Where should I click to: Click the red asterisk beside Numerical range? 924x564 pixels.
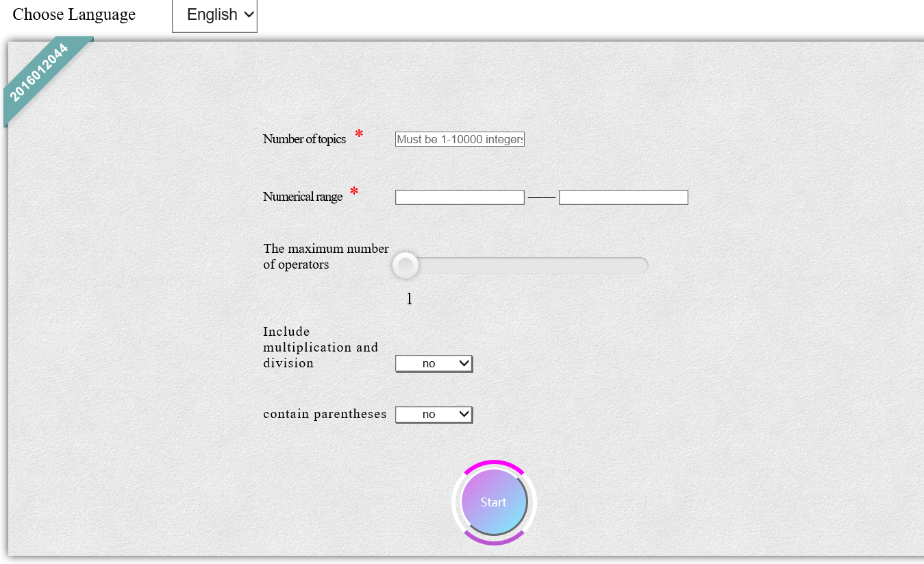[x=354, y=192]
